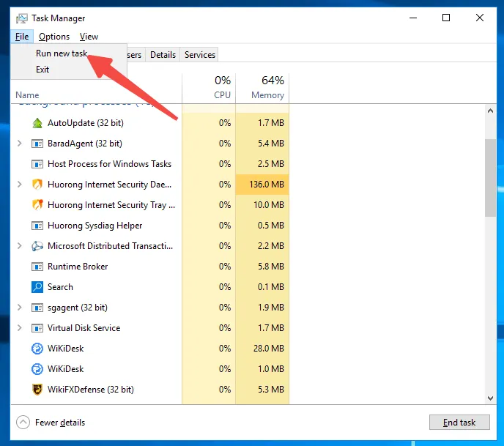Click the Host Process for Windows Tasks icon
The image size is (504, 446).
[x=37, y=164]
